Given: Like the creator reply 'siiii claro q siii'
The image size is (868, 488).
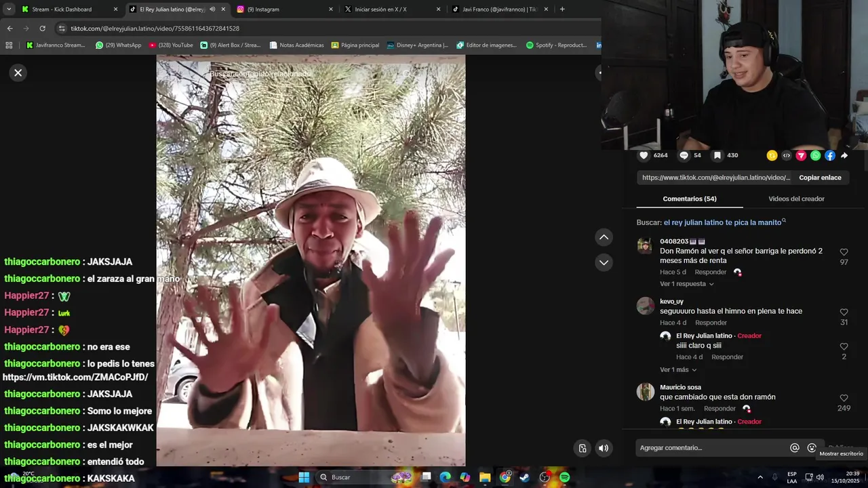Looking at the screenshot, I should [844, 346].
